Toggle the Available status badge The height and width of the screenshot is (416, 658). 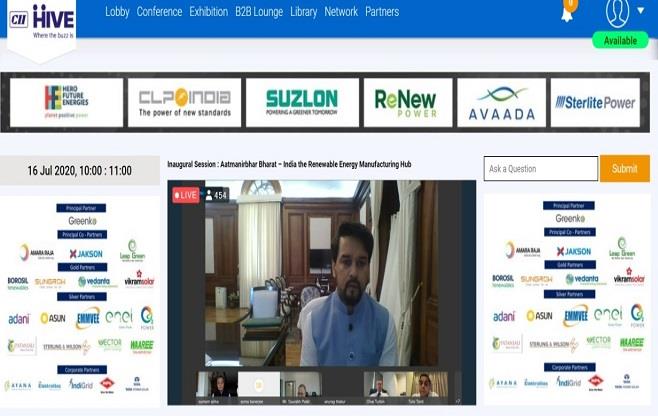(620, 41)
